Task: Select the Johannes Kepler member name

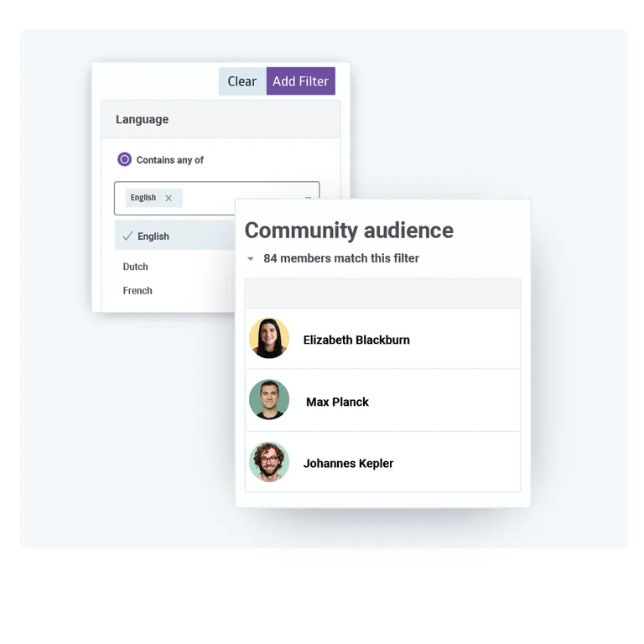Action: click(x=348, y=463)
